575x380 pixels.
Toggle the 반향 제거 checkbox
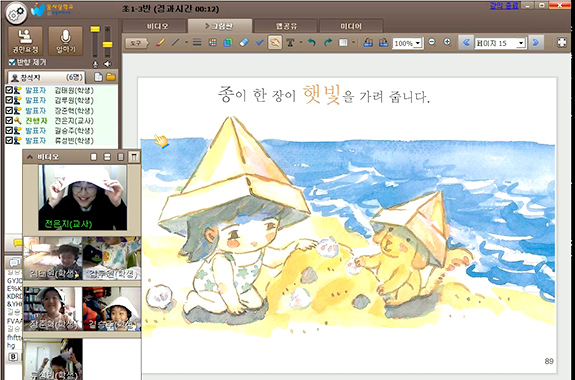(12, 62)
